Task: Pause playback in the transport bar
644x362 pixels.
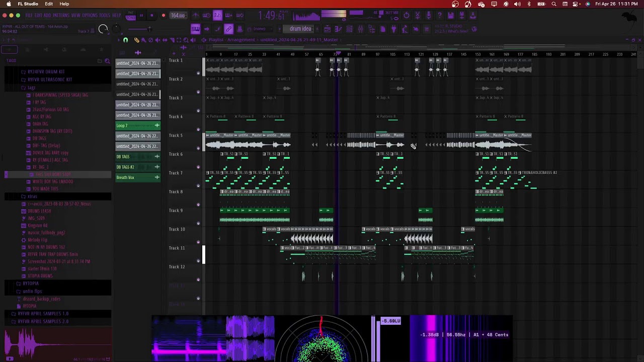Action: click(x=141, y=15)
